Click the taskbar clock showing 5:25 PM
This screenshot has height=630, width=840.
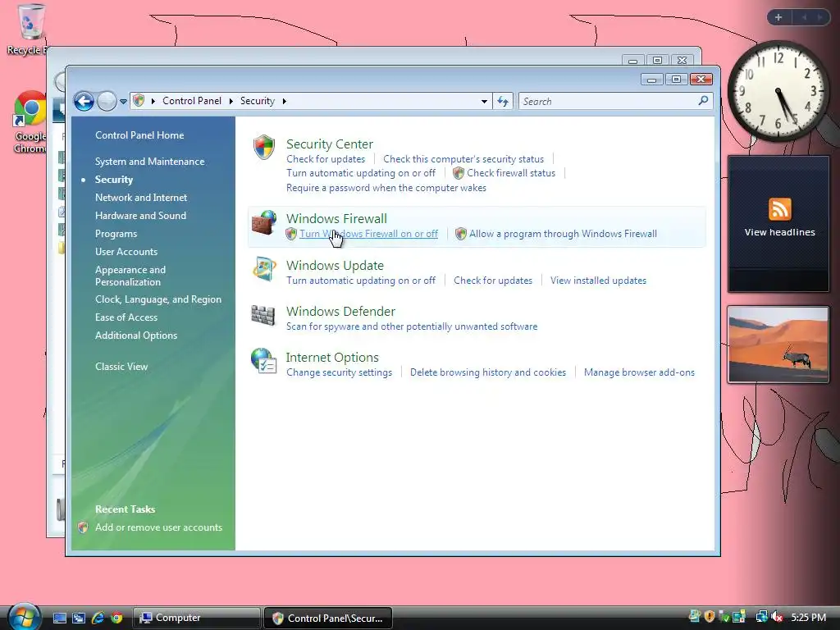[x=808, y=617]
